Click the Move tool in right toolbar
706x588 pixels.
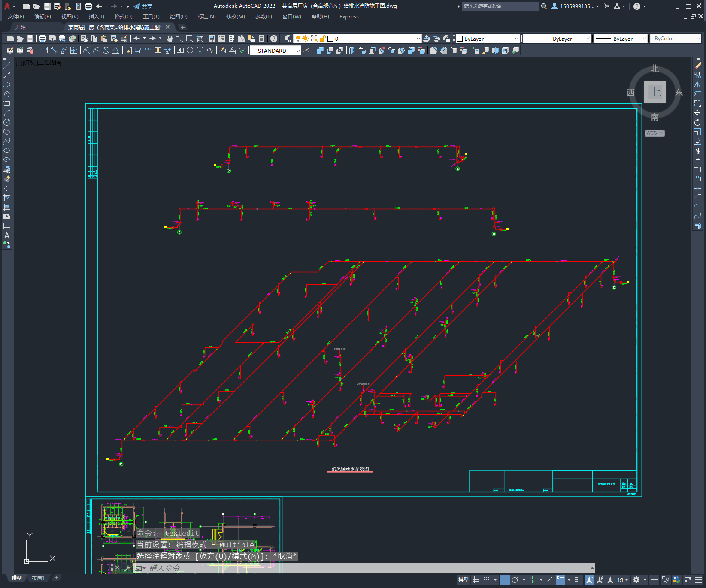coord(697,113)
